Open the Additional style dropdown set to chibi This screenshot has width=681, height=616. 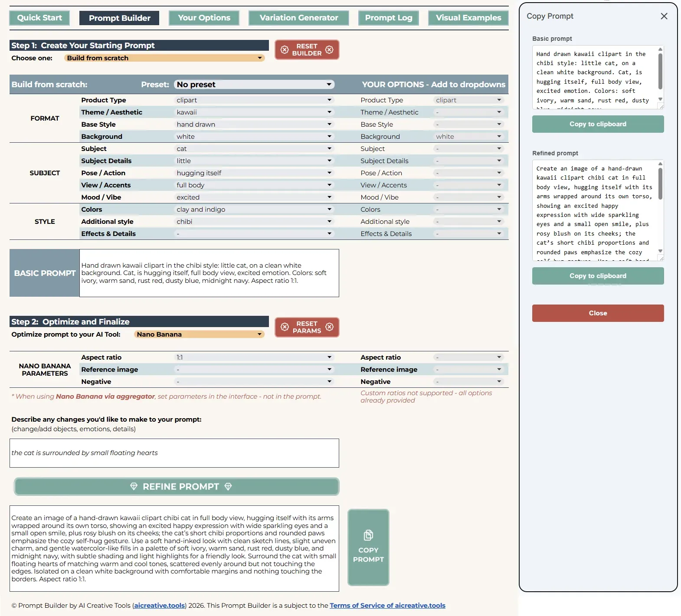point(254,222)
